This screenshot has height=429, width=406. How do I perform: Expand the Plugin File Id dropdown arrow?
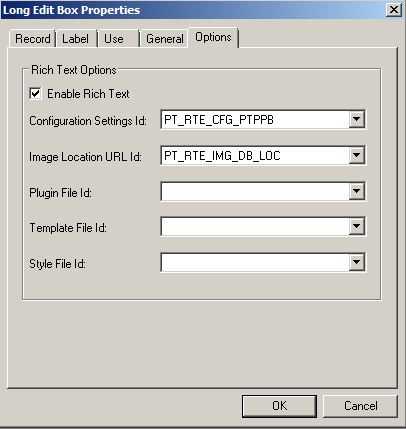tap(356, 192)
